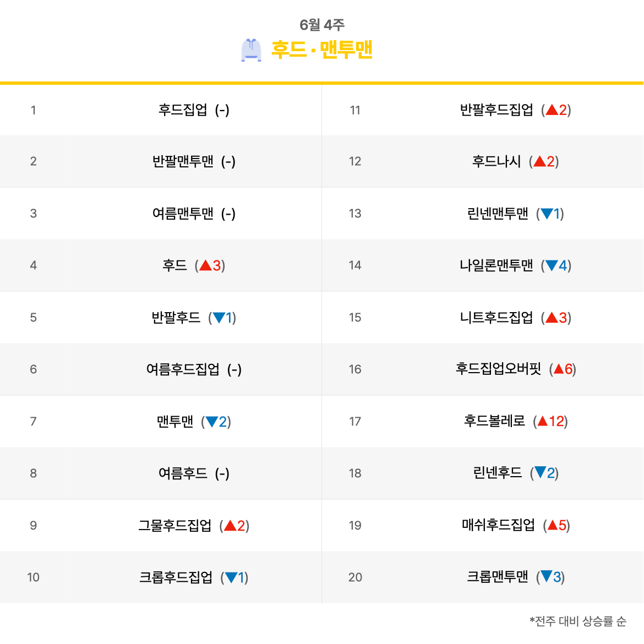Click rank number 20 in the list
Image resolution: width=644 pixels, height=644 pixels.
[x=355, y=577]
